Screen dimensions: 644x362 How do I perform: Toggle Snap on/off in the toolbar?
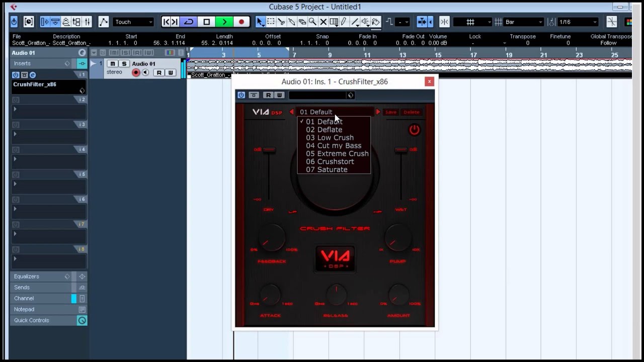tap(444, 22)
